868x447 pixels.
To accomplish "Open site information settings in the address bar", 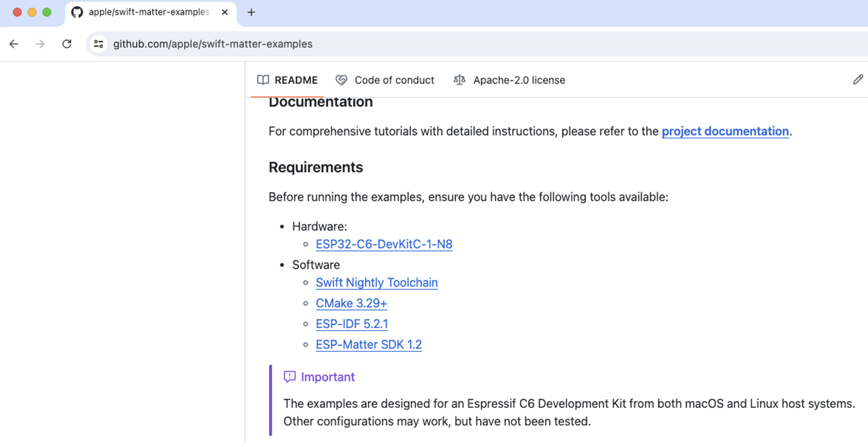I will pos(98,44).
